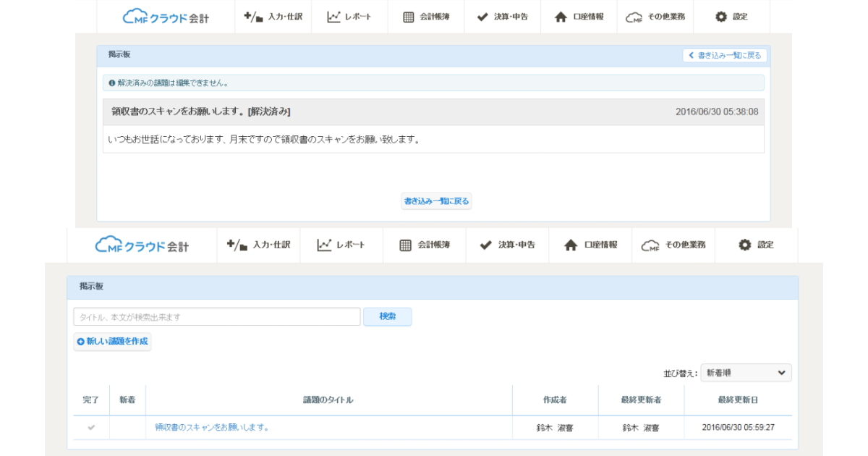Click the completed checkmark in topic row
Viewport: 868px width, 456px height.
tap(91, 427)
